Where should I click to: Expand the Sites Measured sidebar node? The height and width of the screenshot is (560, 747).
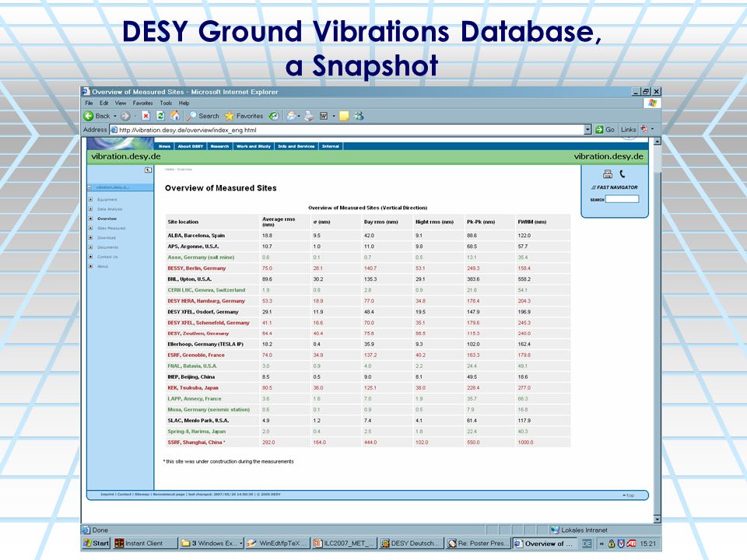point(90,228)
